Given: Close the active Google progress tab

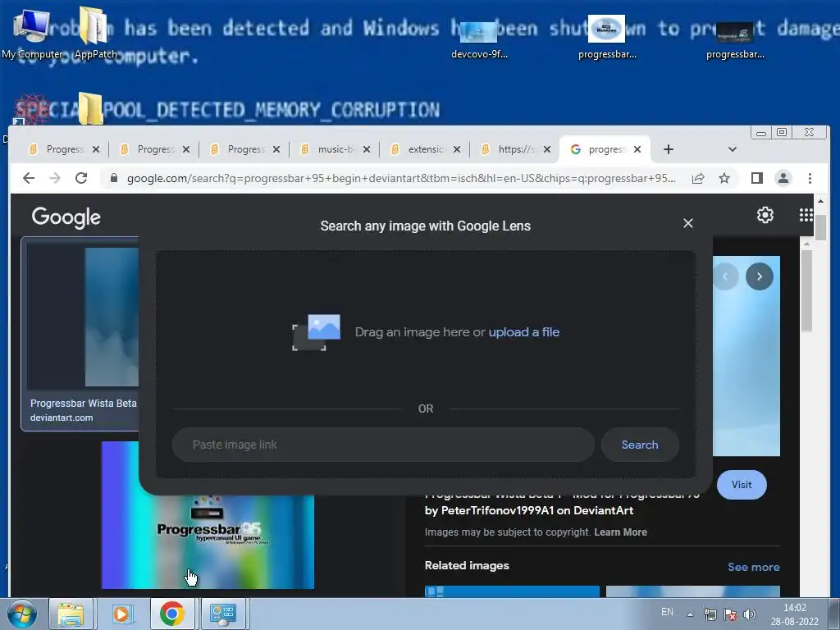Looking at the screenshot, I should (x=637, y=149).
